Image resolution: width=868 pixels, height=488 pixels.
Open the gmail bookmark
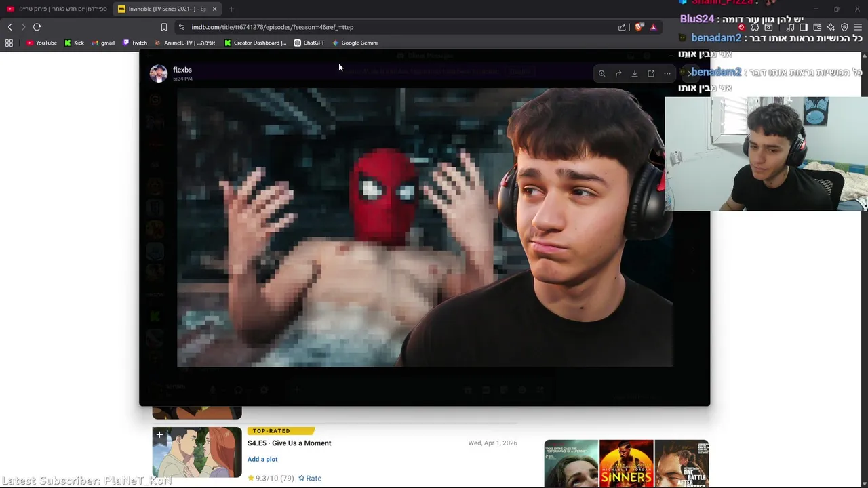coord(103,43)
